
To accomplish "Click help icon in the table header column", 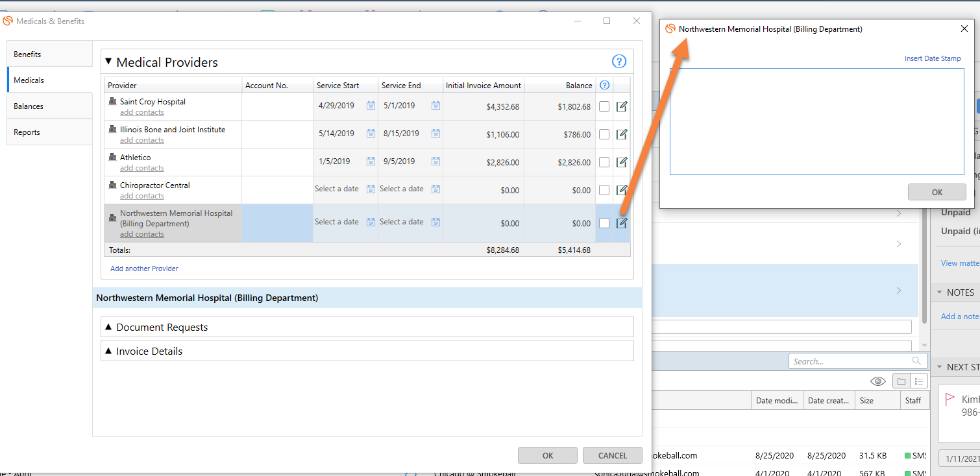I will point(604,85).
